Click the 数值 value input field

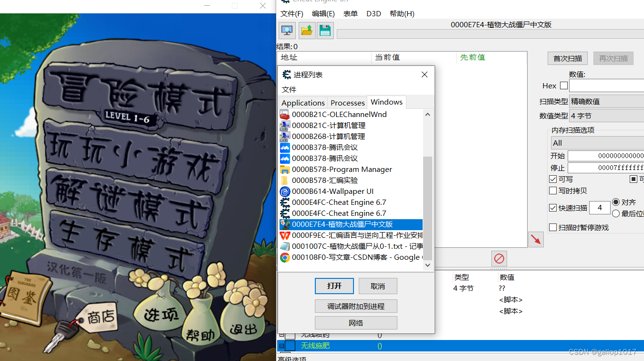click(606, 86)
